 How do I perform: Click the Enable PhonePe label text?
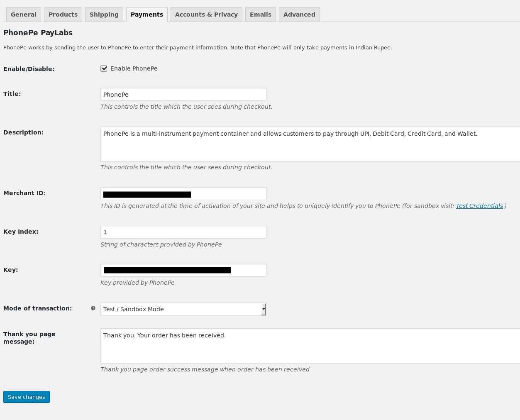coord(134,68)
